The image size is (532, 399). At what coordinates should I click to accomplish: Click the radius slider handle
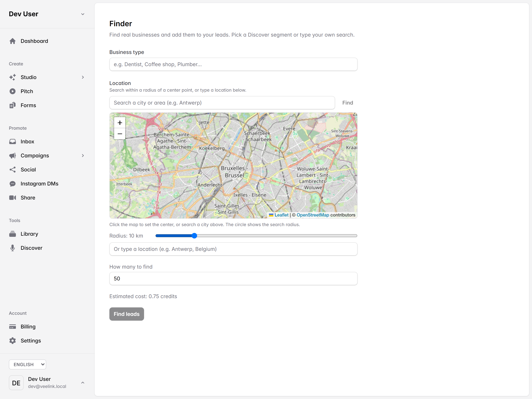[194, 236]
